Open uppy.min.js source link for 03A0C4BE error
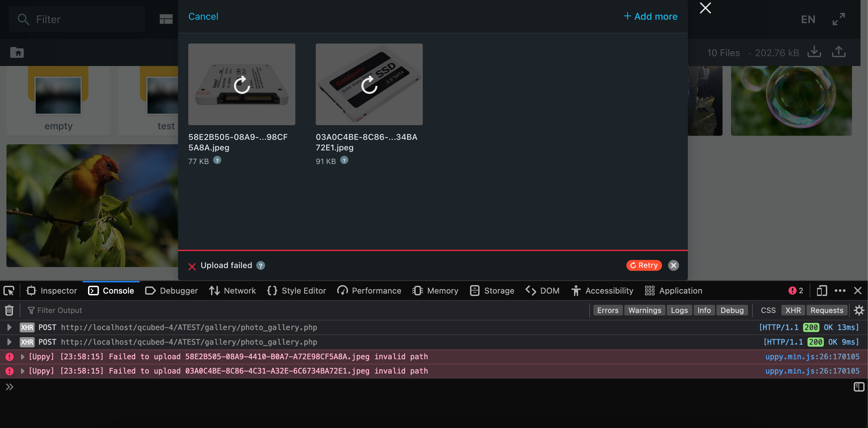Image resolution: width=868 pixels, height=428 pixels. click(812, 371)
